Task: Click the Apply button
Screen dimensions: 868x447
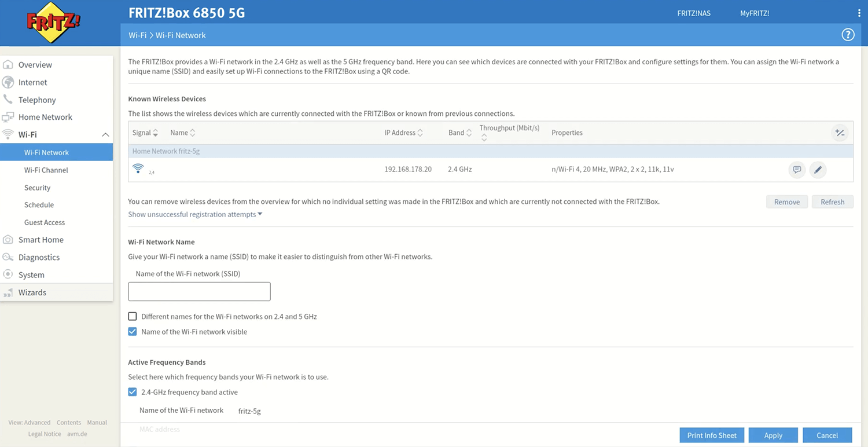Action: click(773, 435)
